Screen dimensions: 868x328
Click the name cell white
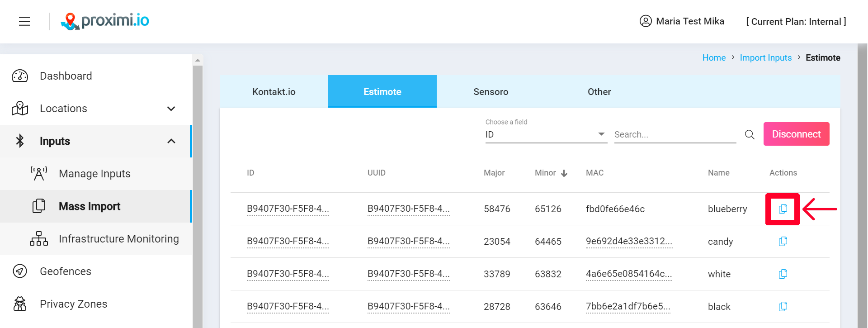719,274
